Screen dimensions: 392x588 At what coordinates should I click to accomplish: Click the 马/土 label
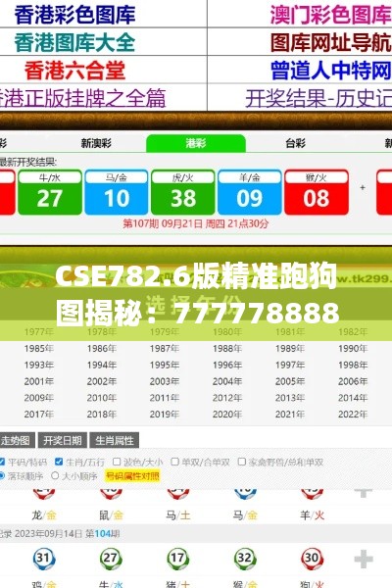click(177, 515)
